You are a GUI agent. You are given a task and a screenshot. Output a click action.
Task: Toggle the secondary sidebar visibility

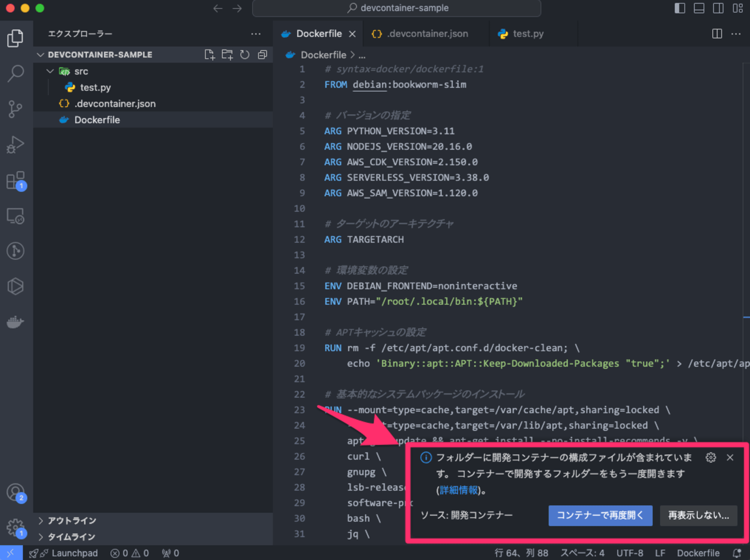pos(718,8)
